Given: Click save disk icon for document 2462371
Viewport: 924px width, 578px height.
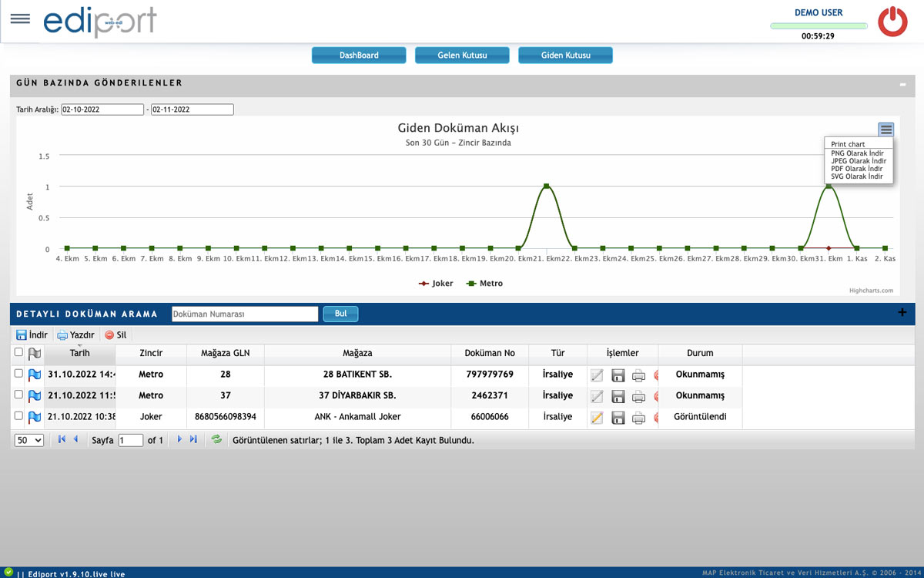Looking at the screenshot, I should pyautogui.click(x=618, y=396).
